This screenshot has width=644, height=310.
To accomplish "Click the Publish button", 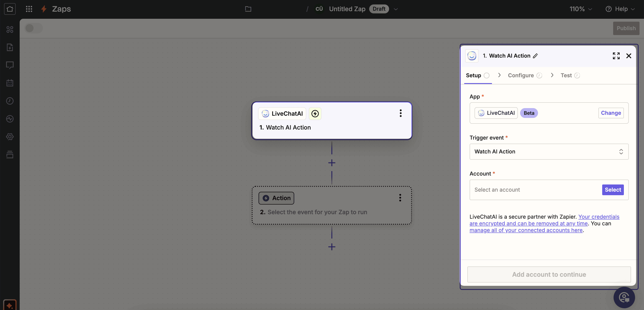I will pyautogui.click(x=626, y=28).
